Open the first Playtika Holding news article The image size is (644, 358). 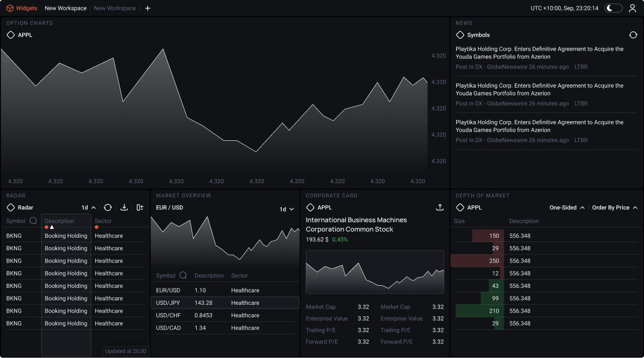[539, 53]
